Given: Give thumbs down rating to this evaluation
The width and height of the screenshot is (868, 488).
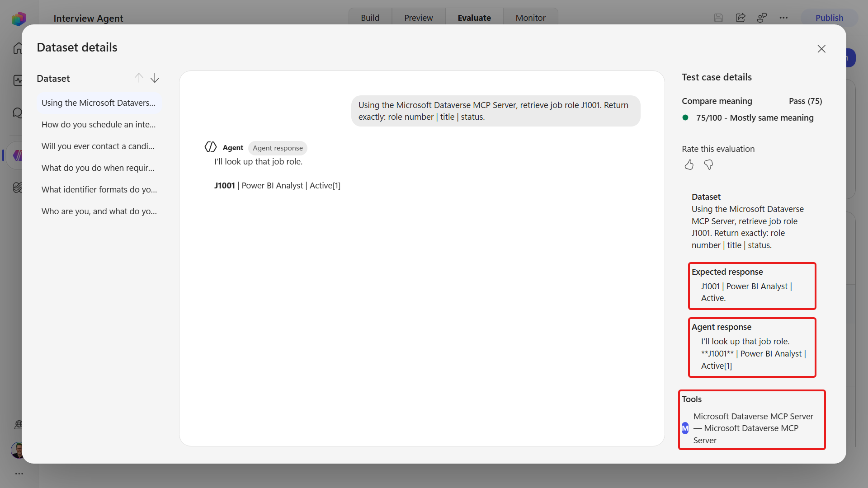Looking at the screenshot, I should click(708, 165).
